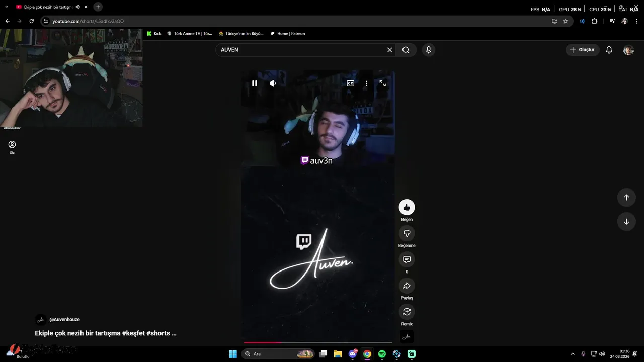Image resolution: width=644 pixels, height=362 pixels.
Task: Click the taskbar Ara search box
Action: tap(278, 354)
